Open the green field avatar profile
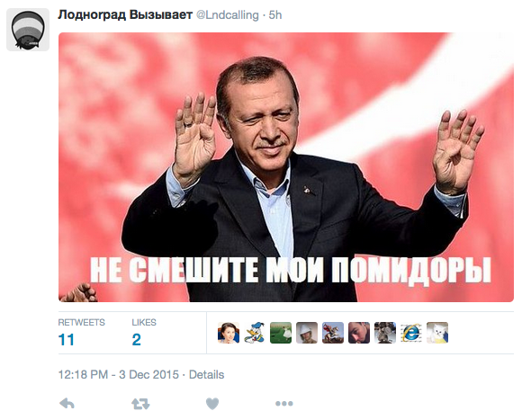Screen dimensions: 522x420 pos(281,333)
